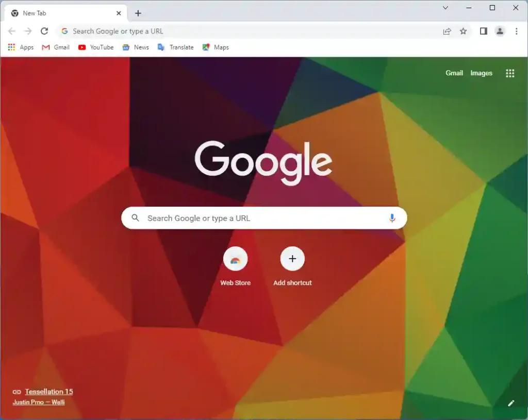Toggle the side panel open

pos(483,31)
